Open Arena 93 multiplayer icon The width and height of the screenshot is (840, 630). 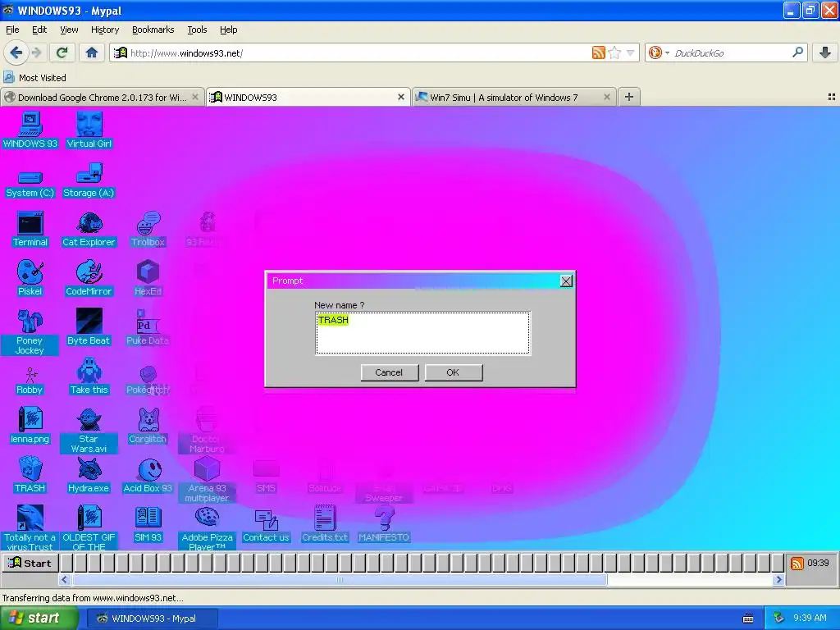point(207,480)
